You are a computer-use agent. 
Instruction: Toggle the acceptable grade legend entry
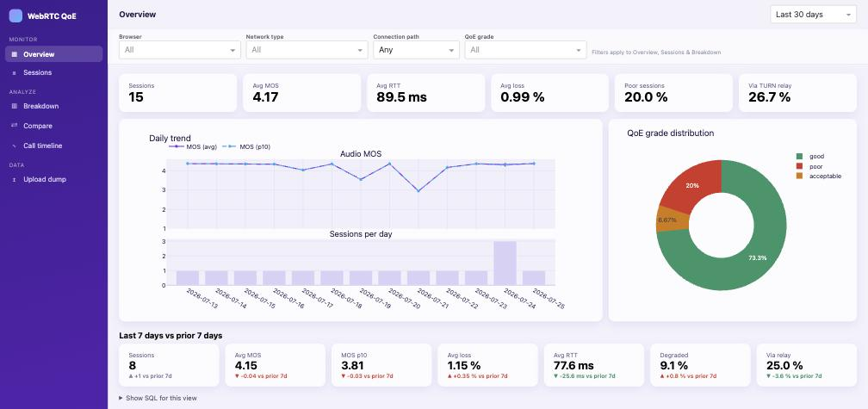(819, 176)
